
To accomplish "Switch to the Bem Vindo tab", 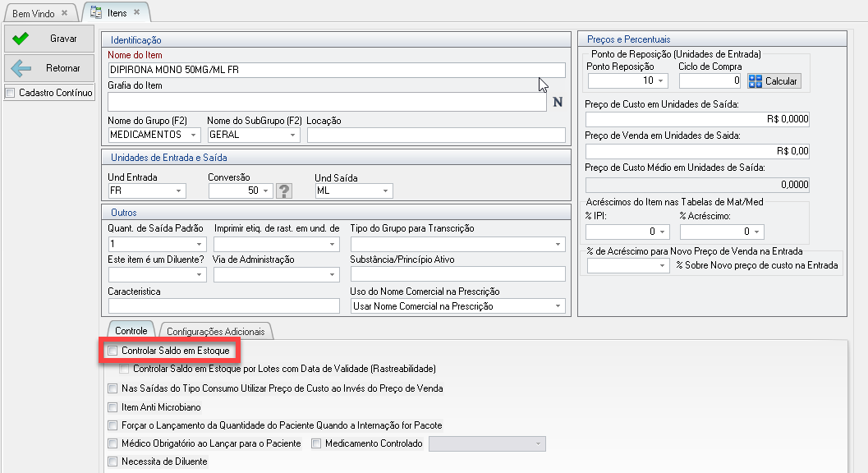I will click(x=34, y=13).
